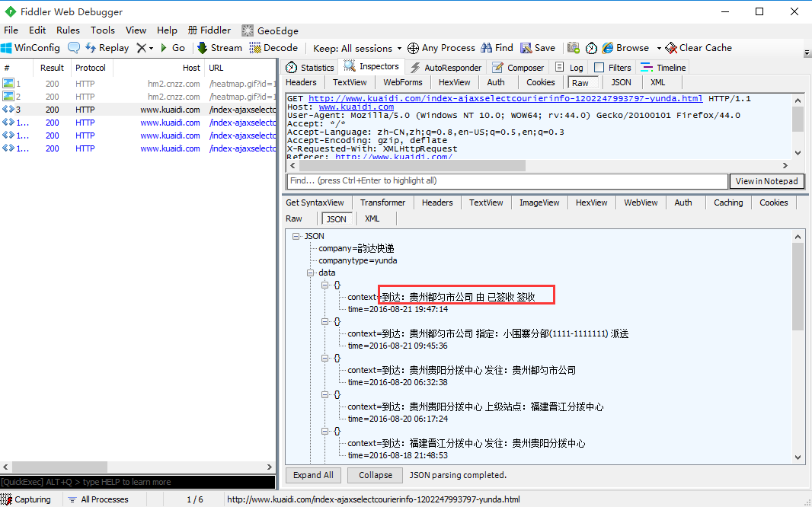This screenshot has height=507, width=812.
Task: Clear Cache from toolbar
Action: click(699, 48)
